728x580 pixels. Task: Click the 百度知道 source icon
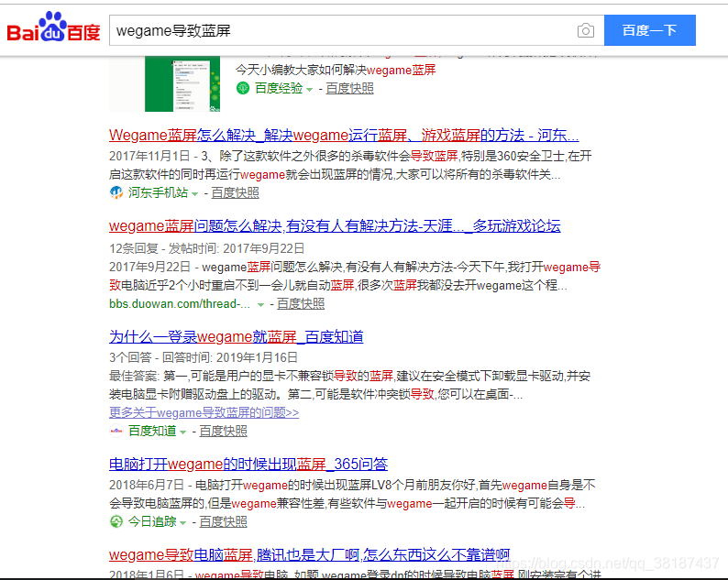[116, 431]
